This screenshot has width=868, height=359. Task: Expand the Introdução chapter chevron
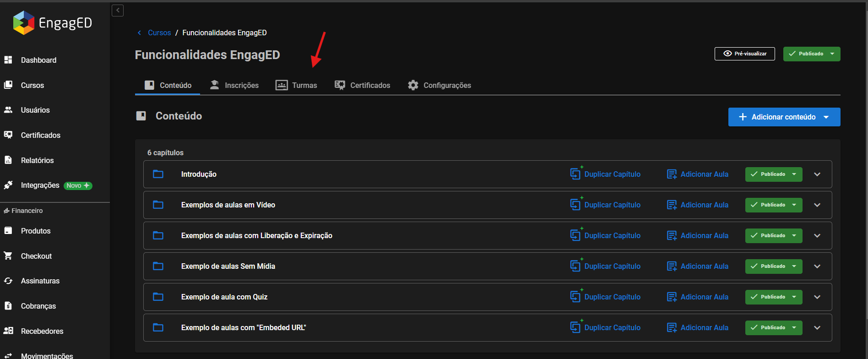(817, 174)
